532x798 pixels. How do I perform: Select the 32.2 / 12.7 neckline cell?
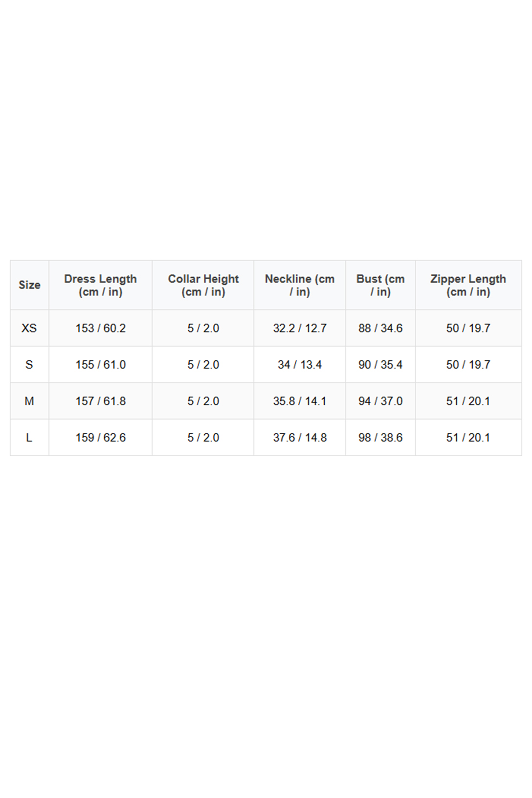coord(299,328)
